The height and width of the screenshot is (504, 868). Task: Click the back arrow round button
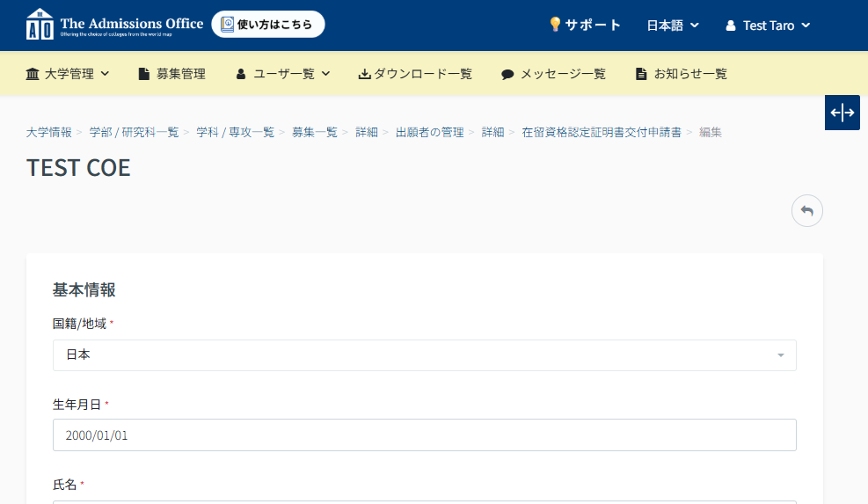tap(807, 210)
